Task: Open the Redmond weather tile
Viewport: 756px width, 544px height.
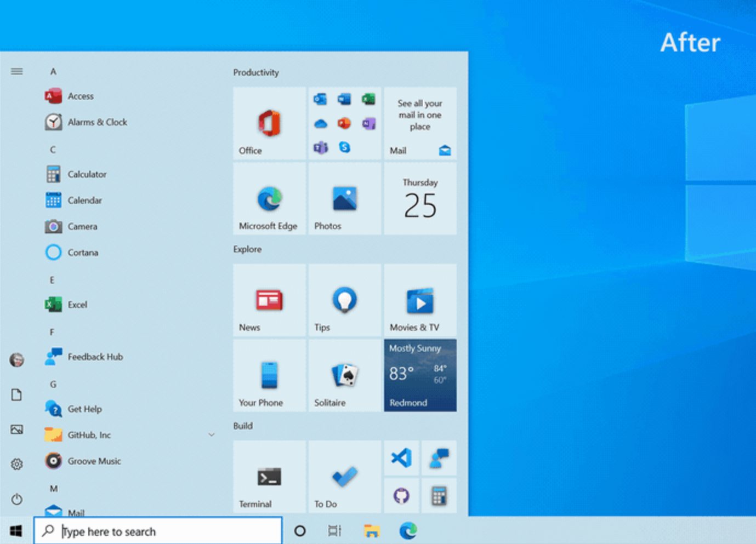Action: 420,375
